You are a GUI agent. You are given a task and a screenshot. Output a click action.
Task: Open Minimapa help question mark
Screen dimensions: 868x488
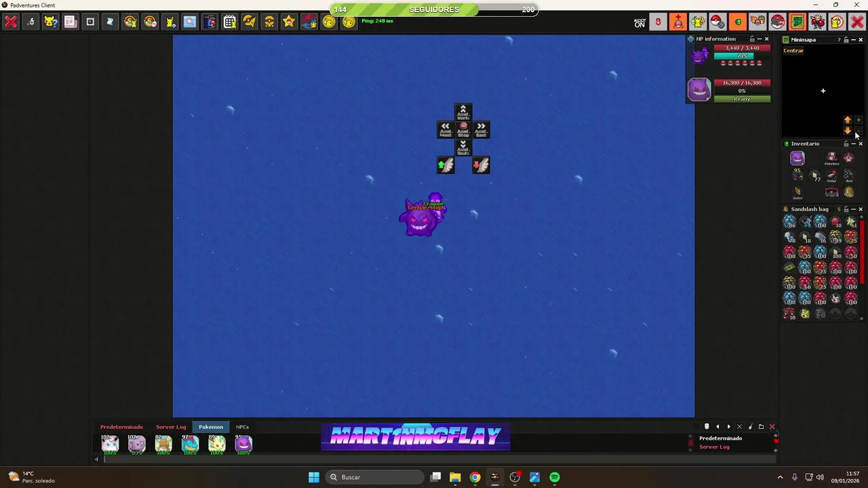[839, 39]
